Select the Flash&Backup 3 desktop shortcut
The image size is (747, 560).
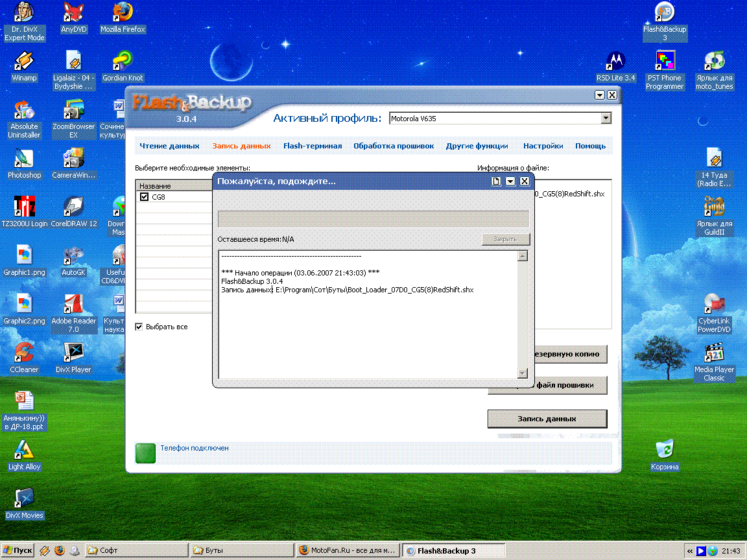(x=665, y=21)
